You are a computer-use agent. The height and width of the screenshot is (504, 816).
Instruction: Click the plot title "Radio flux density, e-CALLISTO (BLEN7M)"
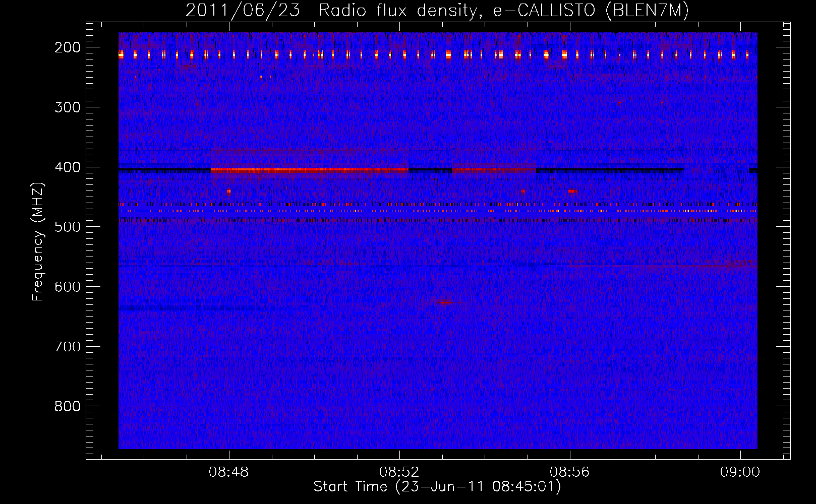(x=503, y=11)
